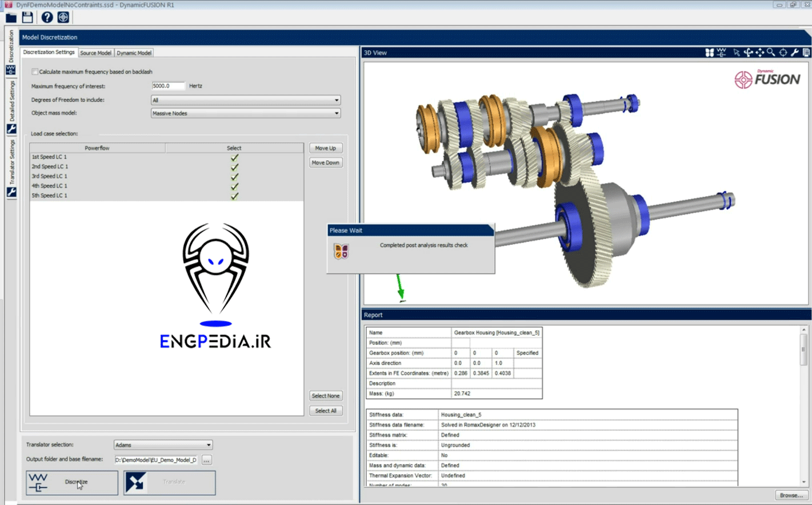The image size is (812, 505).
Task: Click the Specified cell in gearbox position row
Action: 527,353
